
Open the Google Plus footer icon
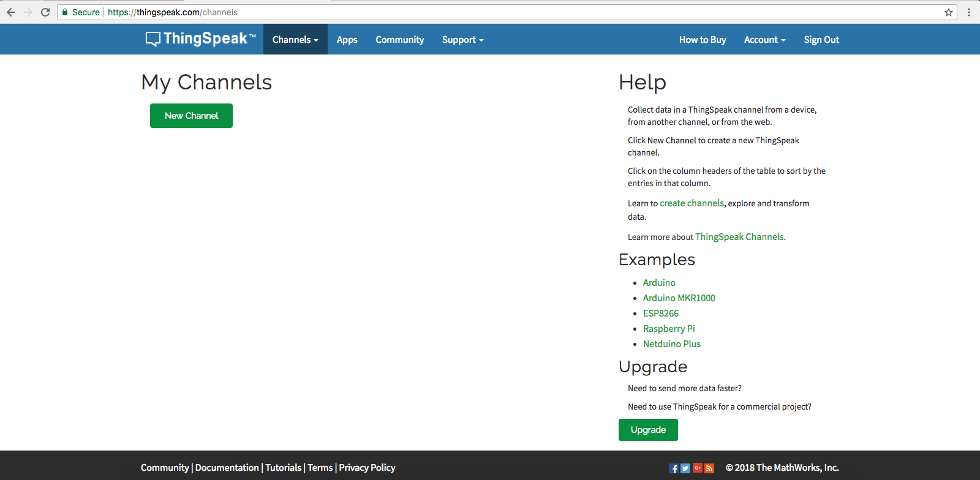click(x=698, y=468)
